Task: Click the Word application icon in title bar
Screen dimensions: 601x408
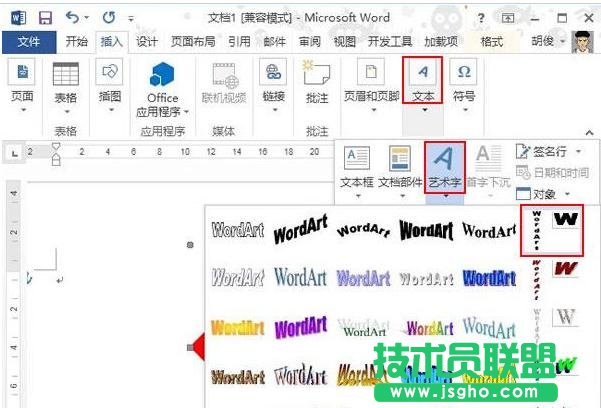Action: [x=18, y=18]
